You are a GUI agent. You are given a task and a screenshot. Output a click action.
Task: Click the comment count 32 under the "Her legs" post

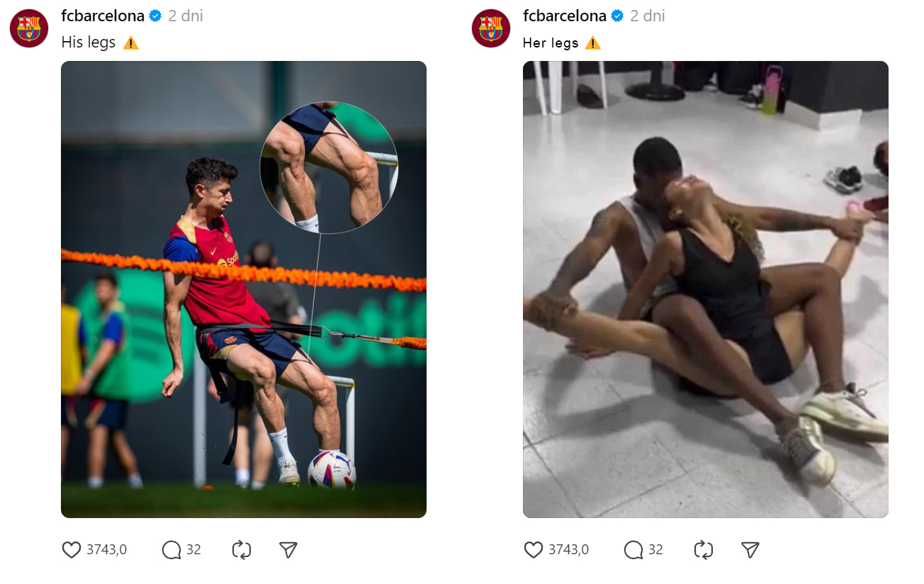(655, 550)
